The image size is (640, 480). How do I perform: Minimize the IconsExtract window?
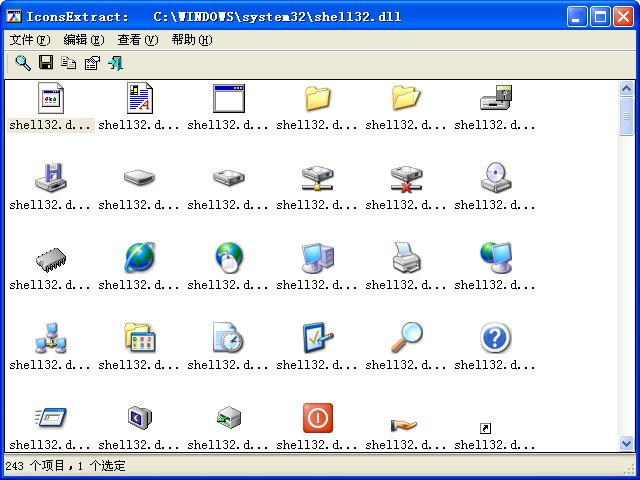pyautogui.click(x=577, y=17)
